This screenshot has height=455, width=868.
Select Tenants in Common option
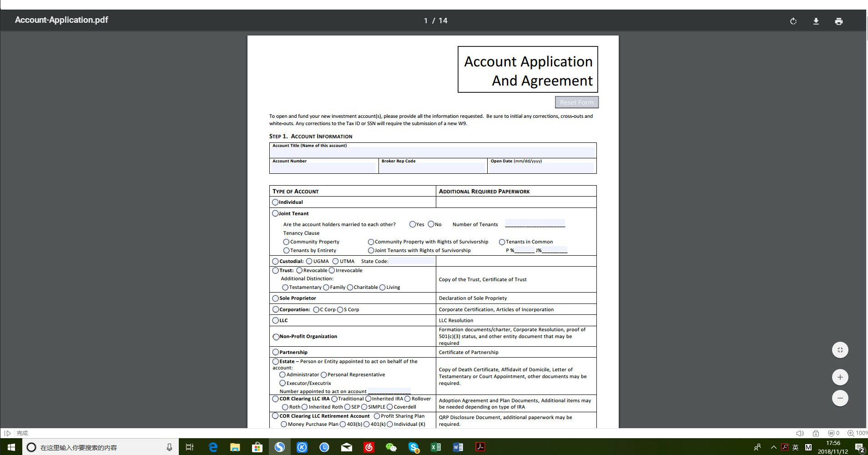click(502, 242)
